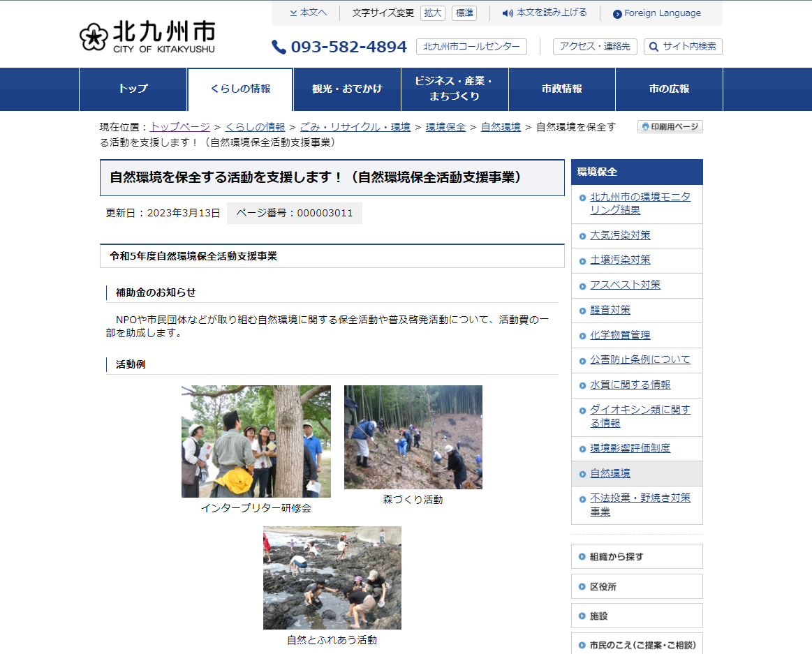Click the magnifier icon for site search
Viewport: 812px width, 654px height.
[x=654, y=47]
